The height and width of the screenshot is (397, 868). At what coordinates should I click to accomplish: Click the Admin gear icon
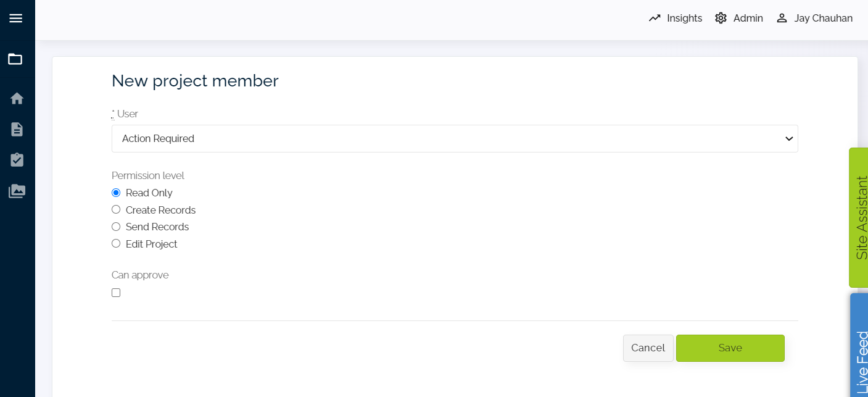point(721,19)
